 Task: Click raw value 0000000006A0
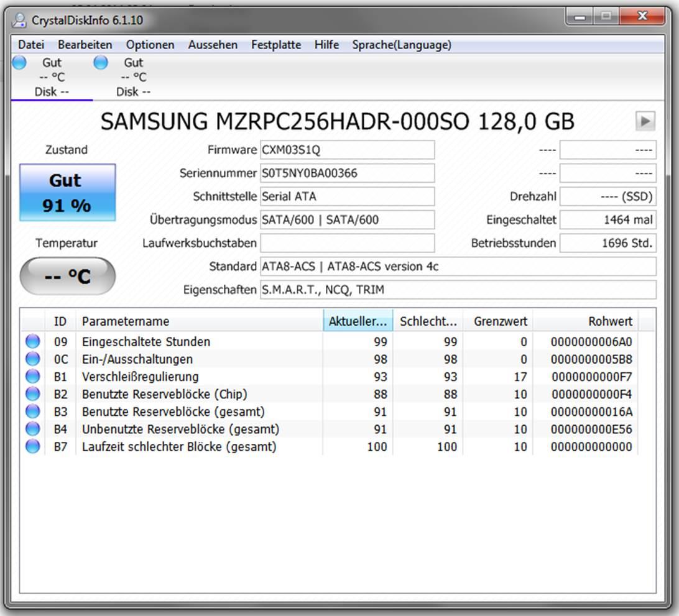591,342
